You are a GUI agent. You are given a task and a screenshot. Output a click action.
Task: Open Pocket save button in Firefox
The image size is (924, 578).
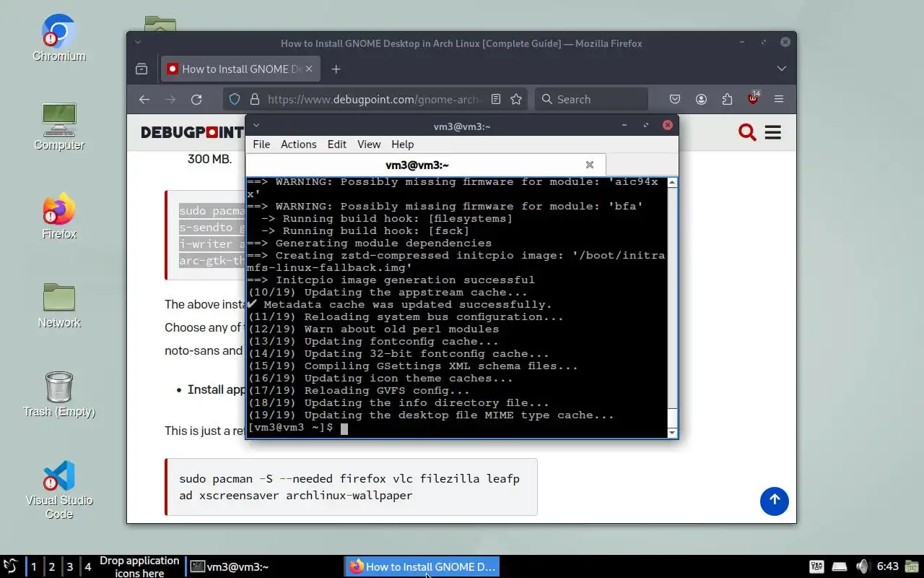pyautogui.click(x=675, y=100)
